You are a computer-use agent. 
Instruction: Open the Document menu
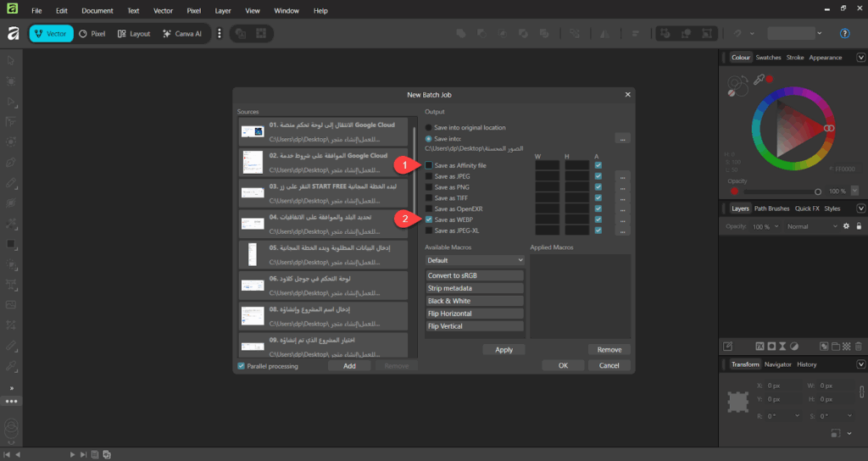(97, 11)
